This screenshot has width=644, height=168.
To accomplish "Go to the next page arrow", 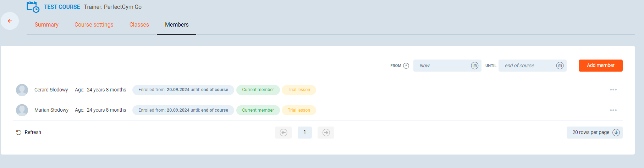I will point(326,133).
